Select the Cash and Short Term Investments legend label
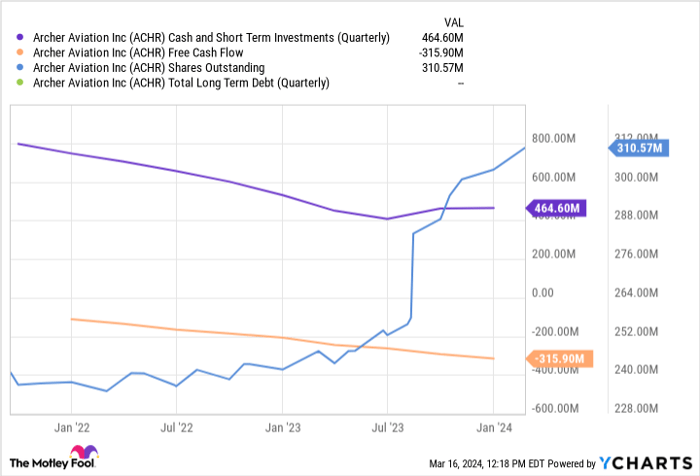The height and width of the screenshot is (476, 700). [211, 38]
